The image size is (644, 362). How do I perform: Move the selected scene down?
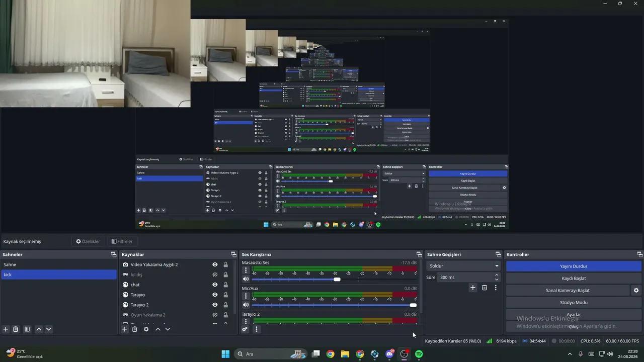point(48,329)
